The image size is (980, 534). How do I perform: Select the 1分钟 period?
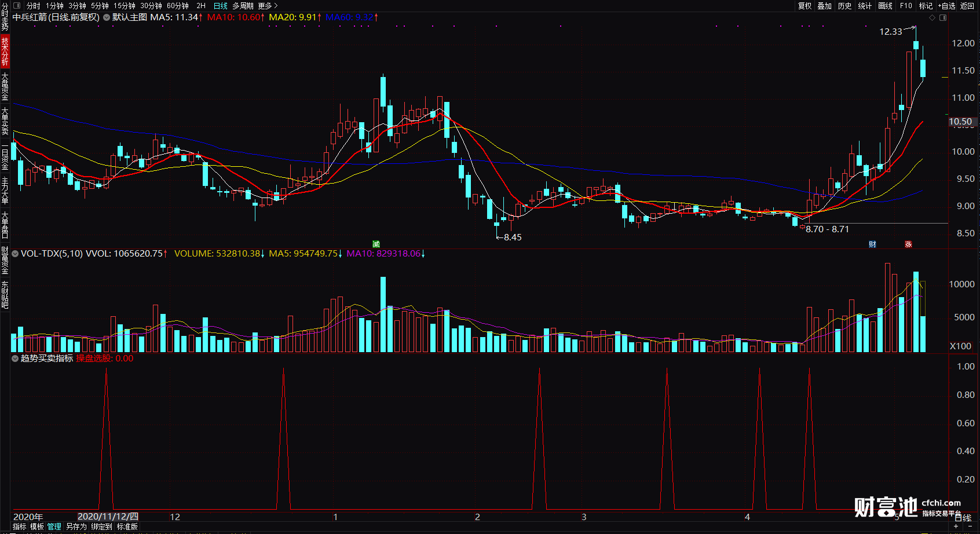coord(54,6)
